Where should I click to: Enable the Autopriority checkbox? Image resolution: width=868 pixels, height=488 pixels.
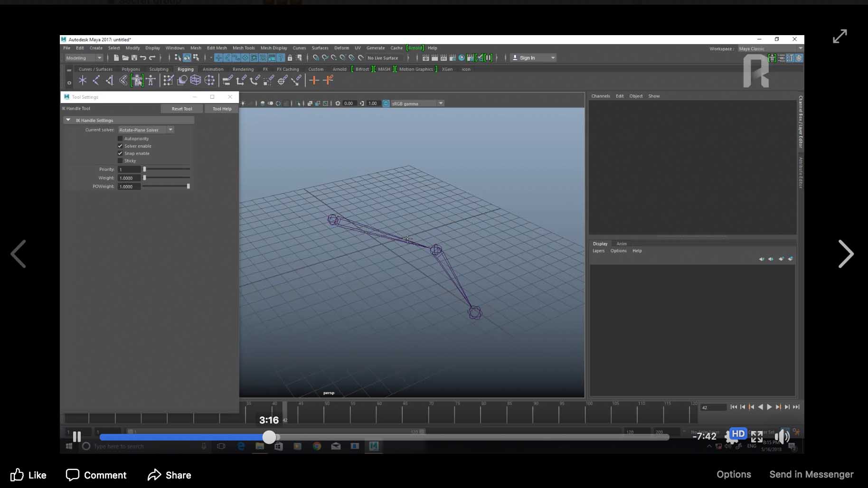pos(120,139)
